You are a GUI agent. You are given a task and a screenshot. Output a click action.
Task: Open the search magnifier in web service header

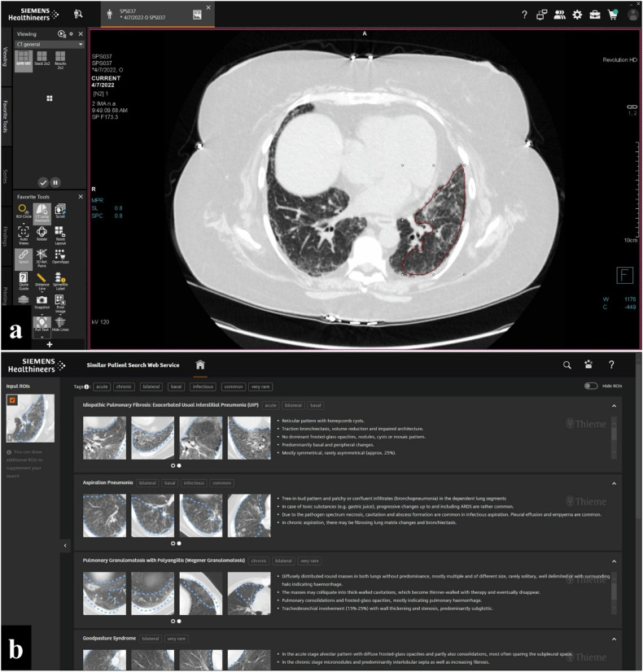coord(566,365)
